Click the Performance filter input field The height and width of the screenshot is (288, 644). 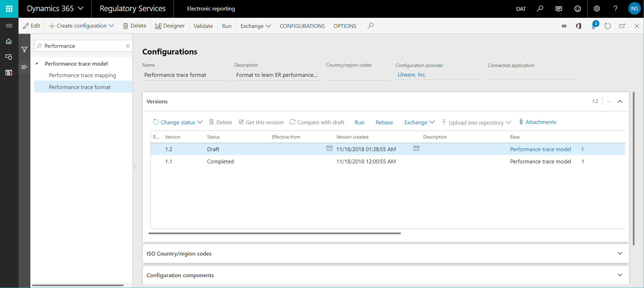click(x=83, y=46)
